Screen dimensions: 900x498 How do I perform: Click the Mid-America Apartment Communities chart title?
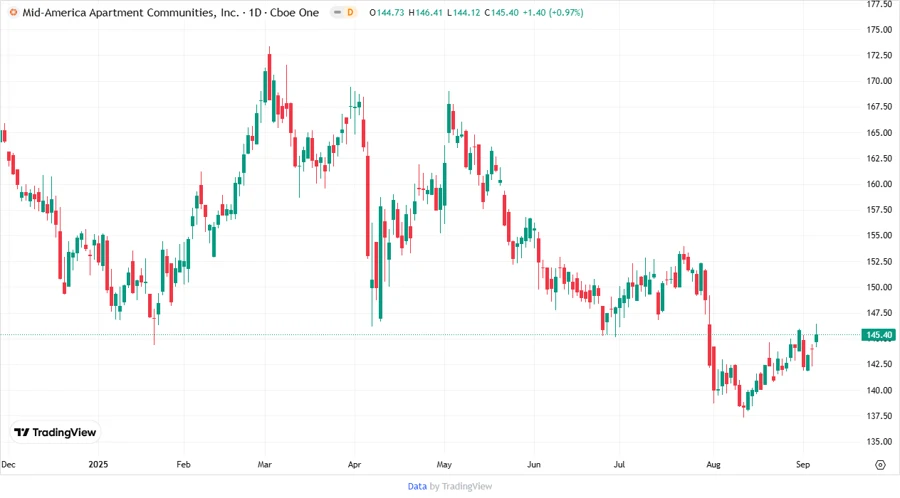pyautogui.click(x=170, y=13)
